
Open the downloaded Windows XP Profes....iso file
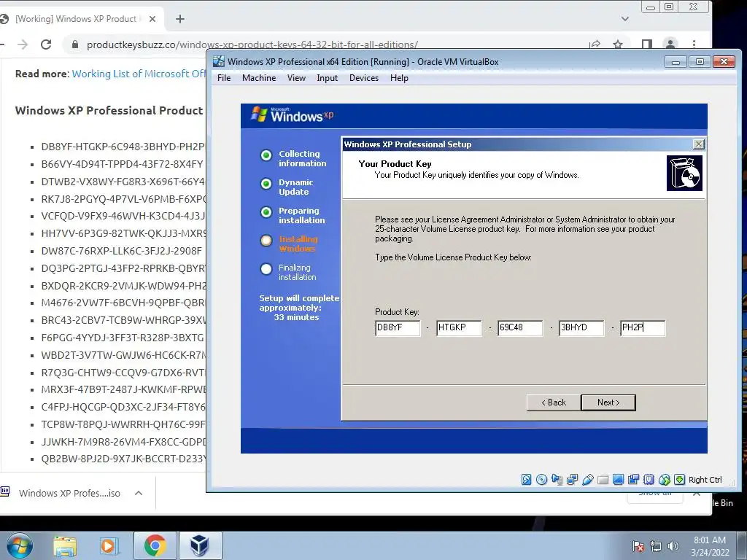(69, 494)
